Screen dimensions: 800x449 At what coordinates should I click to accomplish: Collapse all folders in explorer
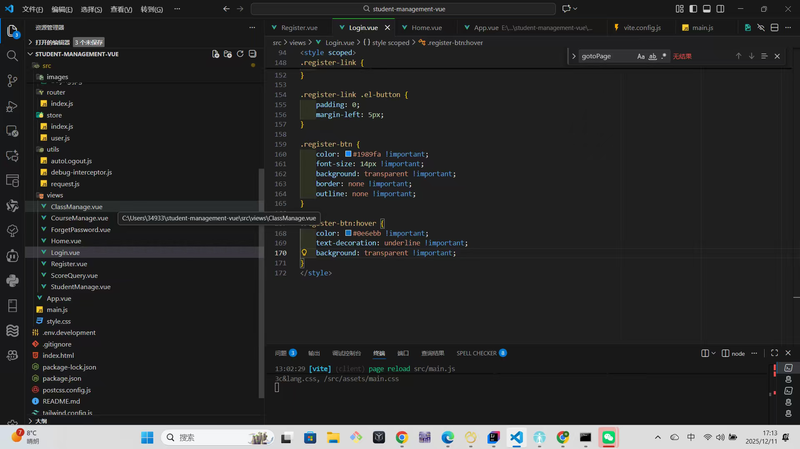pyautogui.click(x=252, y=54)
